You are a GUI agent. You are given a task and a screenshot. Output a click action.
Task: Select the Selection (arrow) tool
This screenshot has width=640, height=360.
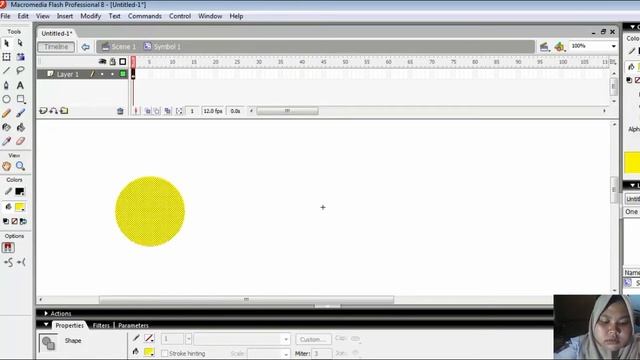coord(7,43)
